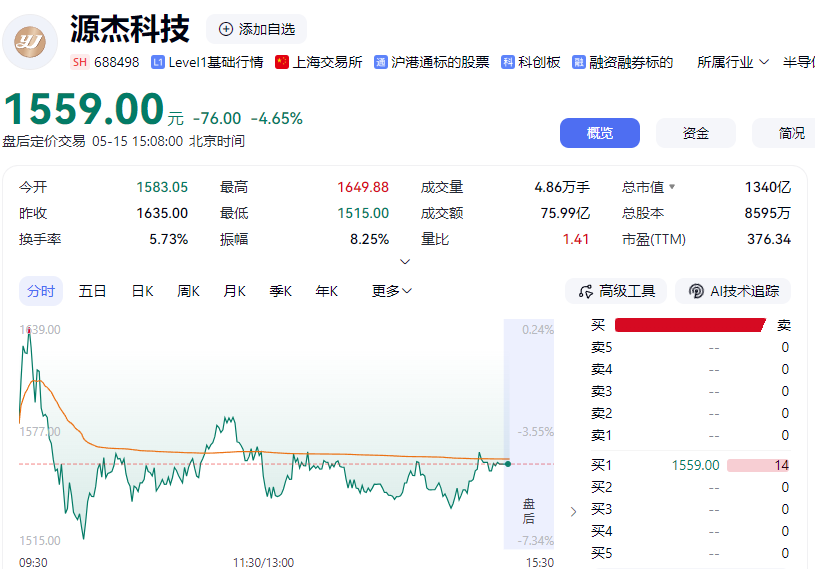The width and height of the screenshot is (815, 569).
Task: Click the 成交量 value 4.86万手
Action: tap(562, 187)
